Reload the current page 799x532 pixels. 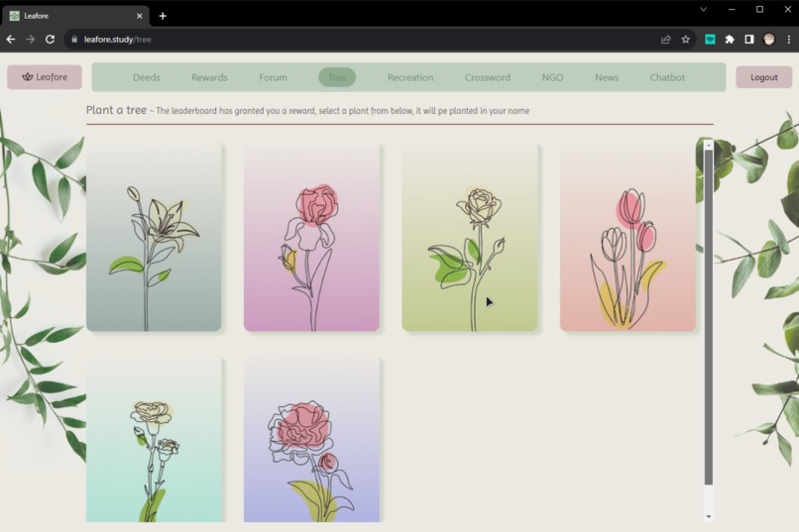(x=50, y=40)
